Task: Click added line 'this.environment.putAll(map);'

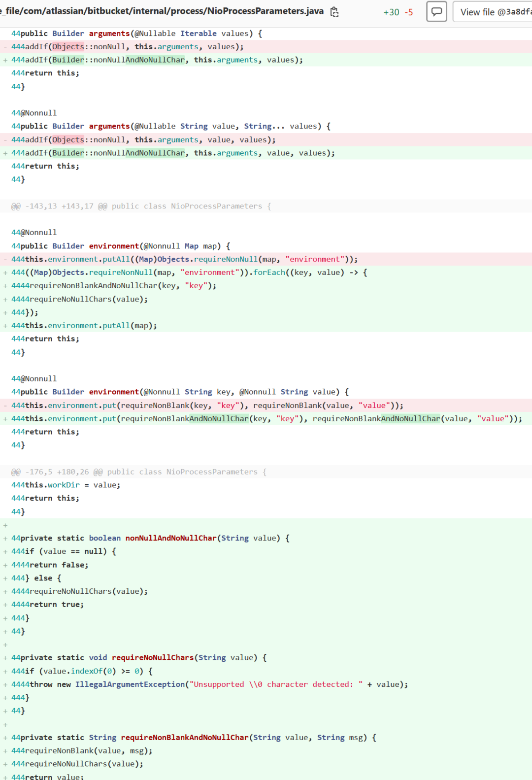Action: (x=266, y=326)
